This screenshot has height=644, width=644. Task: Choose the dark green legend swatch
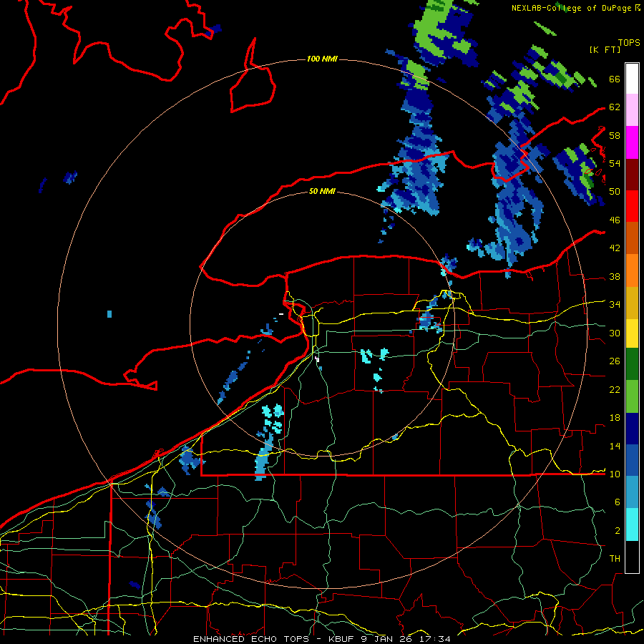632,364
